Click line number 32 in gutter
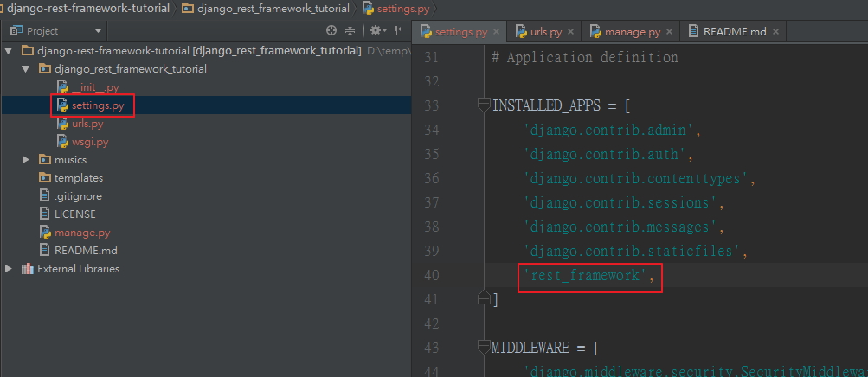Screen dimensions: 868x377 430,81
